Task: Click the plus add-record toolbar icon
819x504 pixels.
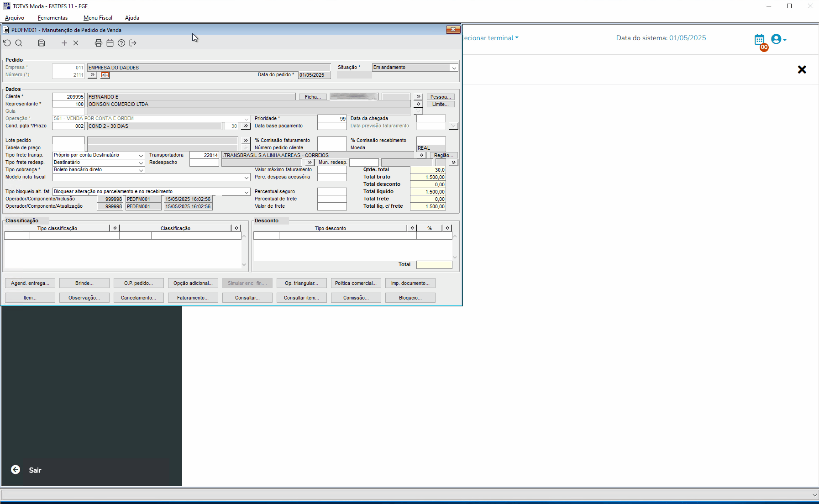Action: [64, 43]
